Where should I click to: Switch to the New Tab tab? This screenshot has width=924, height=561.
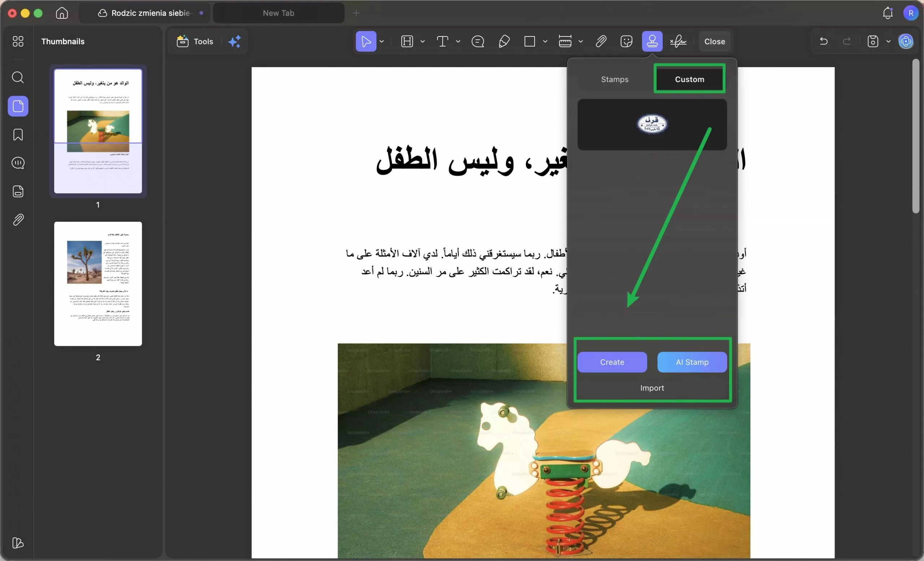click(278, 13)
